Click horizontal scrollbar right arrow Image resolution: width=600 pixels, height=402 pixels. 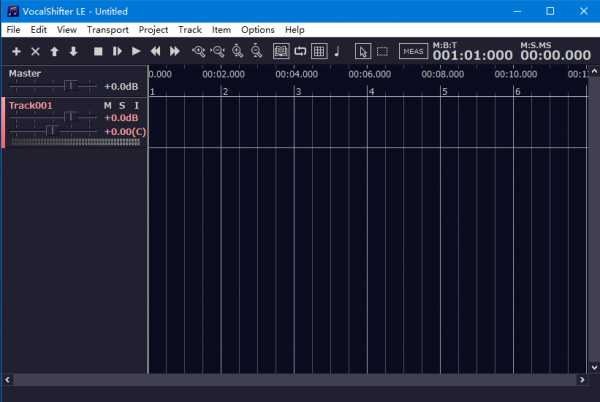coord(582,379)
